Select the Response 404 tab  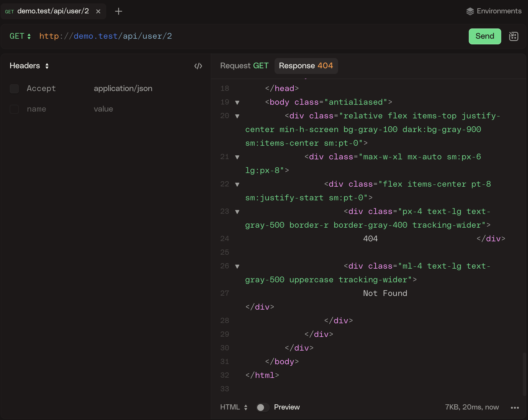pos(306,66)
